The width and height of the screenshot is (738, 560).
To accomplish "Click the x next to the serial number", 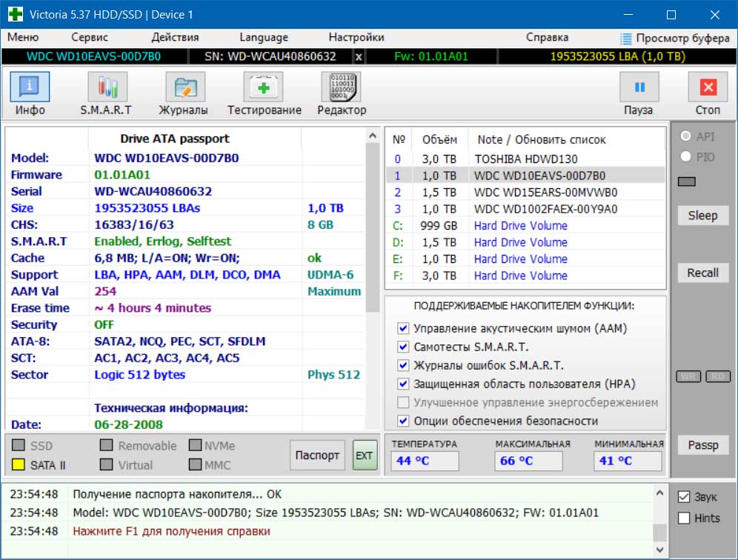I will click(x=359, y=57).
